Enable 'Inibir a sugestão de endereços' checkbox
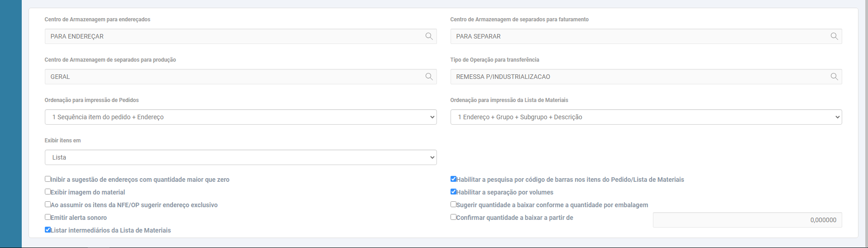868x248 pixels. click(48, 179)
